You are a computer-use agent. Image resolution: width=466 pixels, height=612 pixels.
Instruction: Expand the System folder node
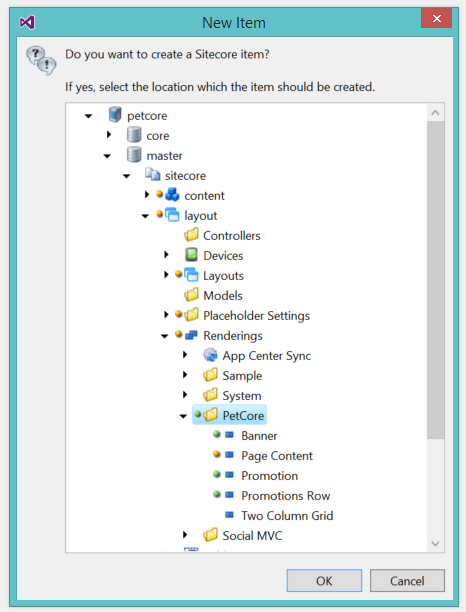[185, 394]
